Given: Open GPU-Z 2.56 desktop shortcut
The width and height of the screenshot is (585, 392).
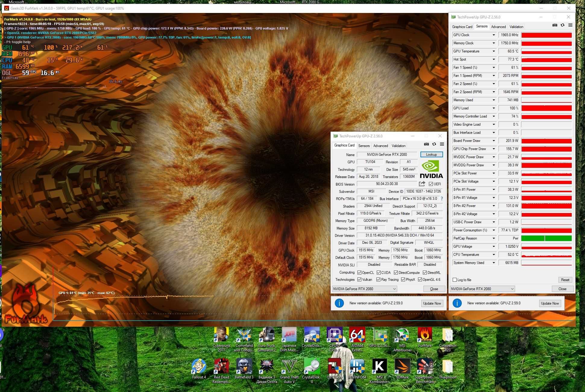Looking at the screenshot, I should pos(380,337).
